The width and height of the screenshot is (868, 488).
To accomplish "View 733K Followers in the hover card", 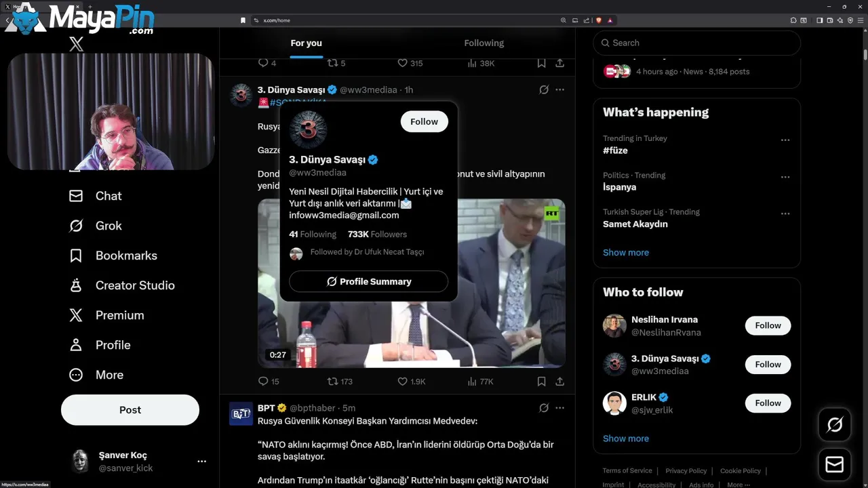I will (377, 234).
